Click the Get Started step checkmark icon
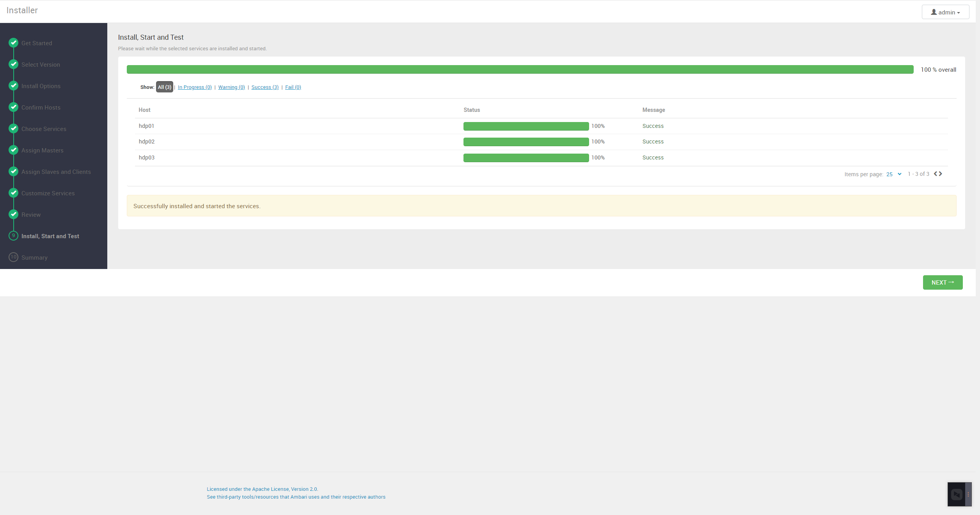The width and height of the screenshot is (980, 515). click(14, 42)
